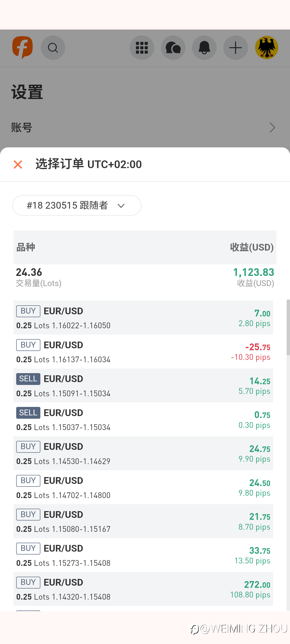
Task: Select BUY EUR/USD order with 7.00 profit
Action: coord(143,317)
